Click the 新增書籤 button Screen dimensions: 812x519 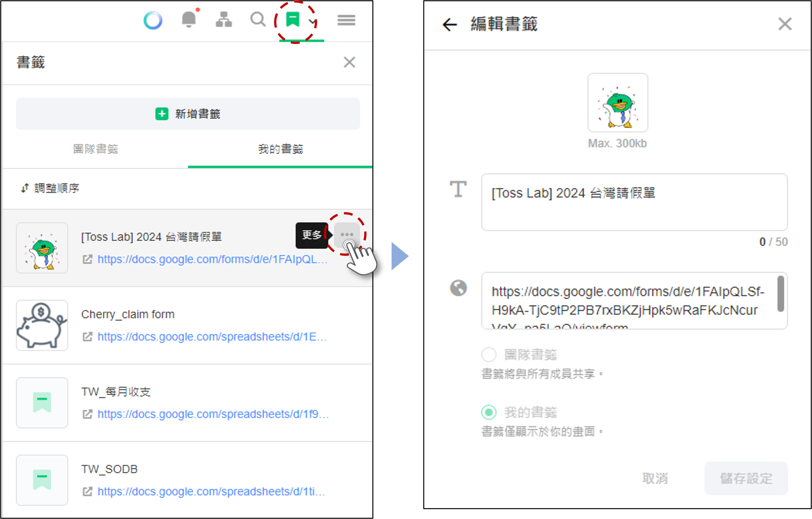pos(188,114)
